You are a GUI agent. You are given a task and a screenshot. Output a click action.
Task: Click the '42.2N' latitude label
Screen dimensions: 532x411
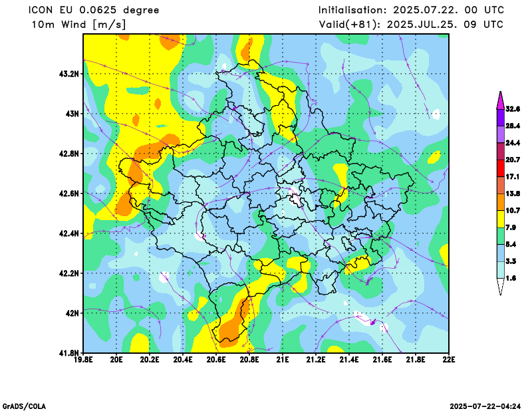click(69, 273)
